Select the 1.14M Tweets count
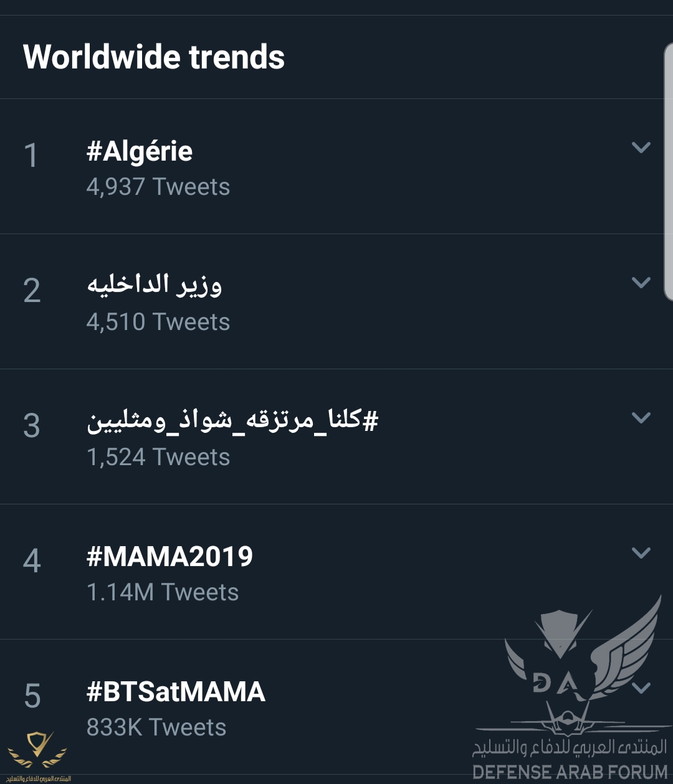The image size is (673, 784). (x=163, y=592)
